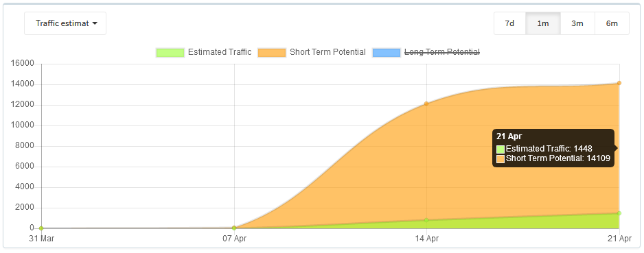Choose the 6m time range button
The height and width of the screenshot is (253, 644).
pos(612,23)
